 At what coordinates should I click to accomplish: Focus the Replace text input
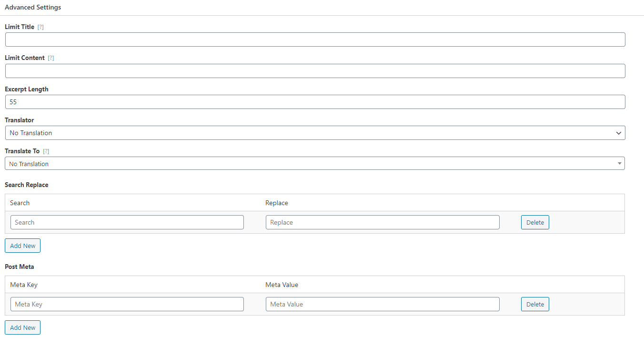(x=382, y=222)
